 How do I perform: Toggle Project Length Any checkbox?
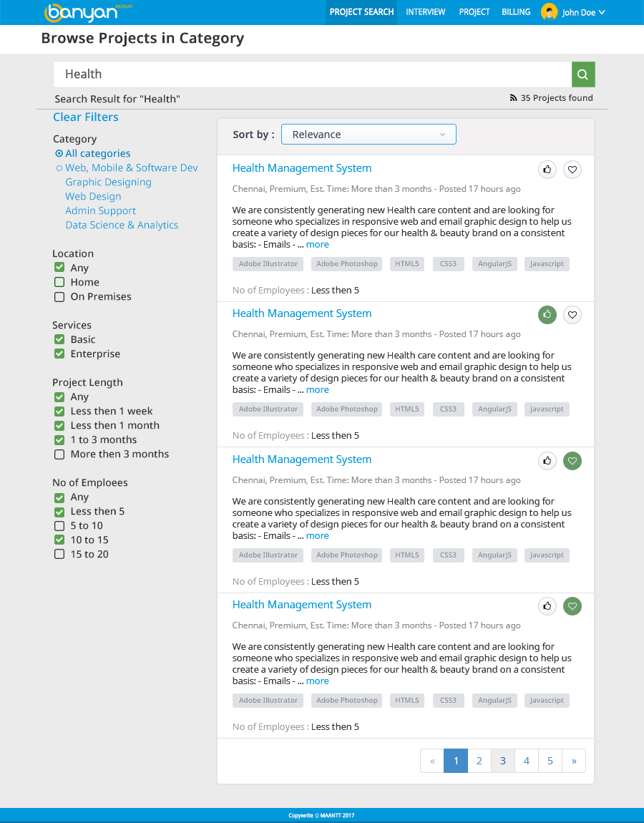pyautogui.click(x=59, y=396)
